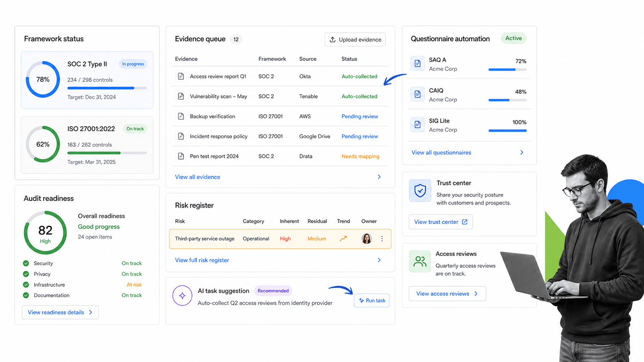644x362 pixels.
Task: Click document icon beside Pen test report 2024
Action: [x=181, y=156]
